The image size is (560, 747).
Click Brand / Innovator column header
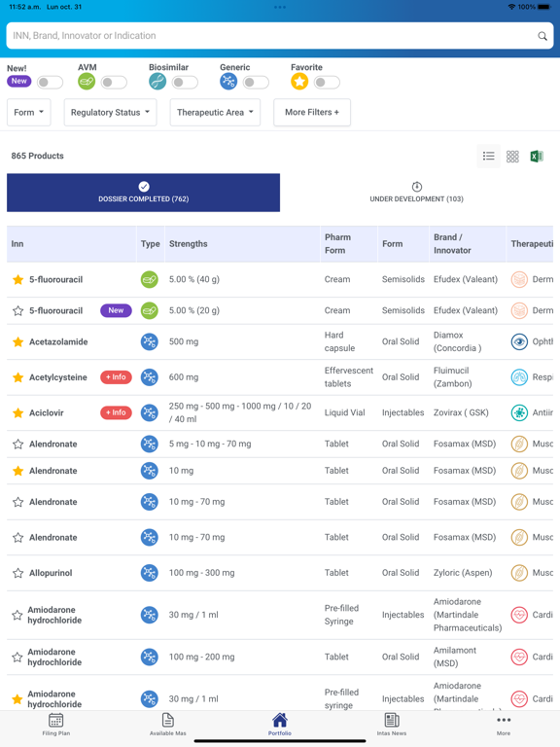click(468, 244)
